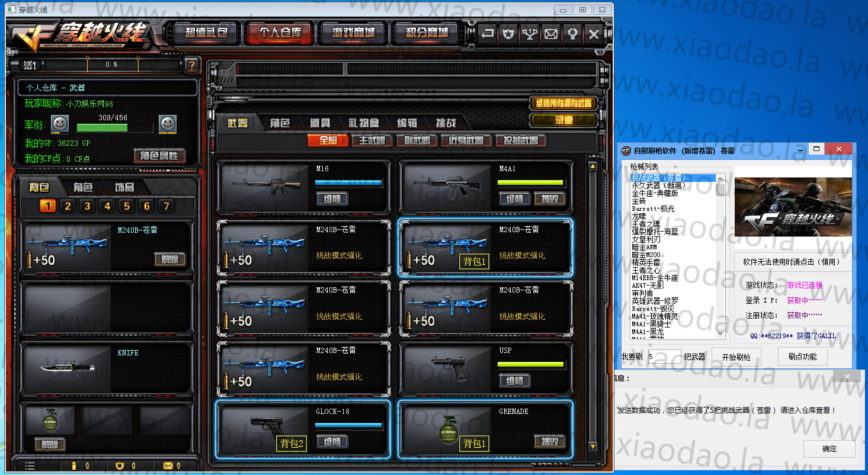Click the 穿越火线 banner image in tool window
This screenshot has height=475, width=868.
point(793,207)
